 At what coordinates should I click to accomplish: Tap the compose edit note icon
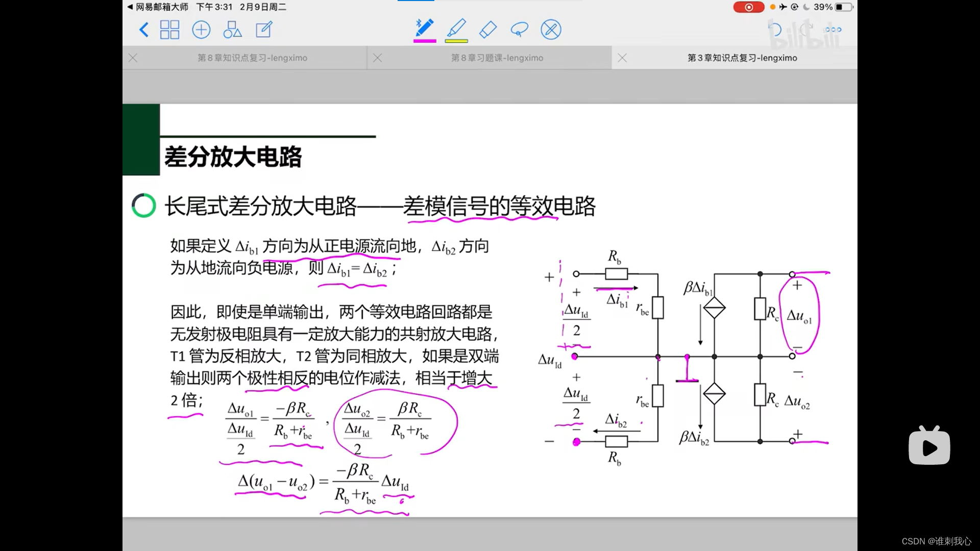click(264, 30)
